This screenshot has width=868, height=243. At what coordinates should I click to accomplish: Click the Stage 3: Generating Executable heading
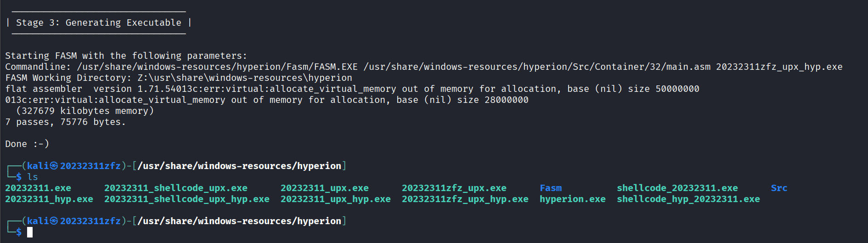[99, 23]
